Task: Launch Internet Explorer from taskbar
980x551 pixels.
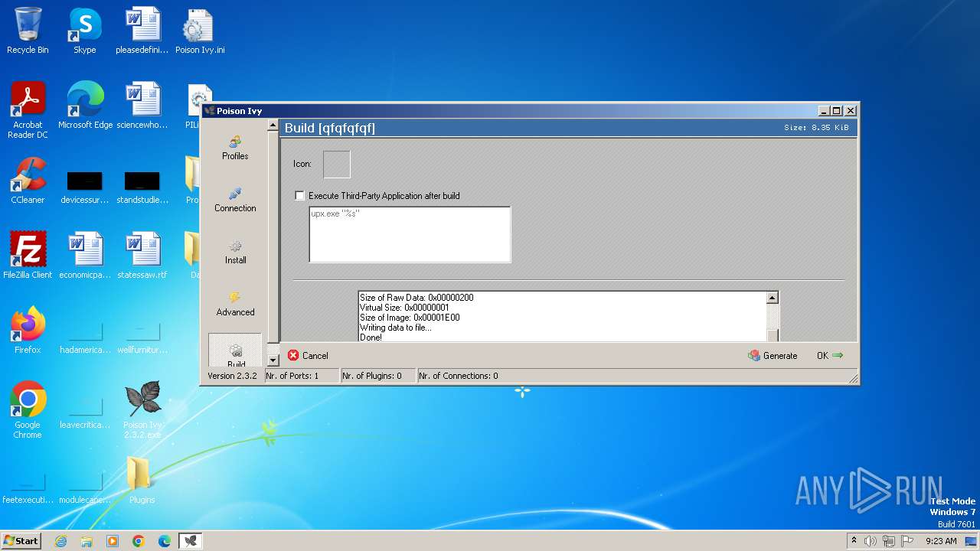Action: pyautogui.click(x=60, y=541)
